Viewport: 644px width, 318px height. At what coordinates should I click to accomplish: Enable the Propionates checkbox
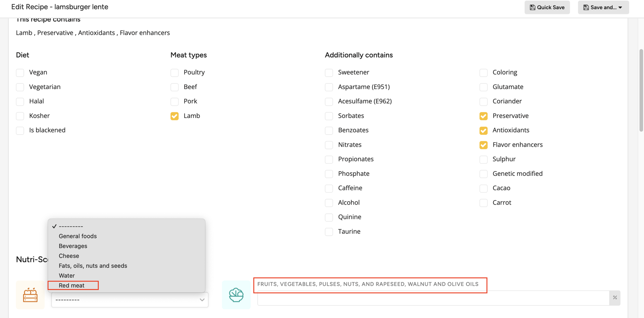tap(329, 159)
